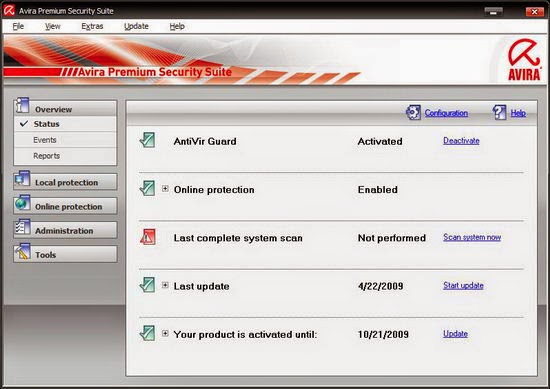Open the Administration section
Viewport: 550px width, 389px height.
pyautogui.click(x=65, y=230)
